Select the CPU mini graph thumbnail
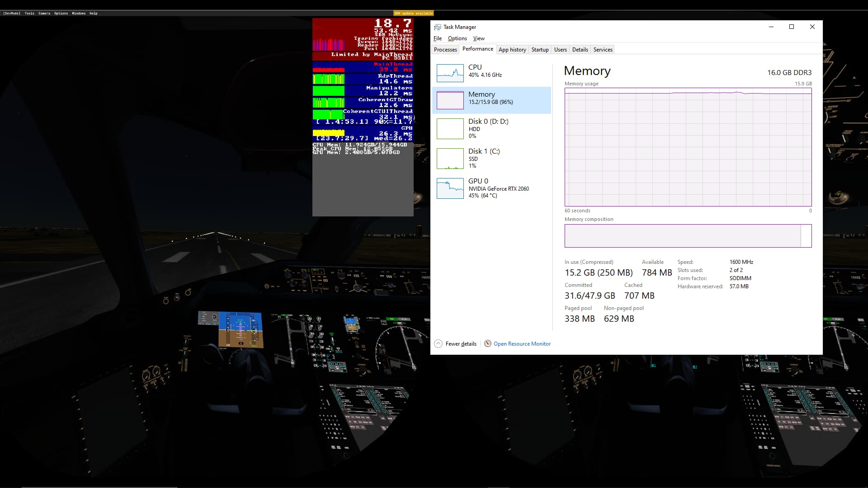 point(450,73)
